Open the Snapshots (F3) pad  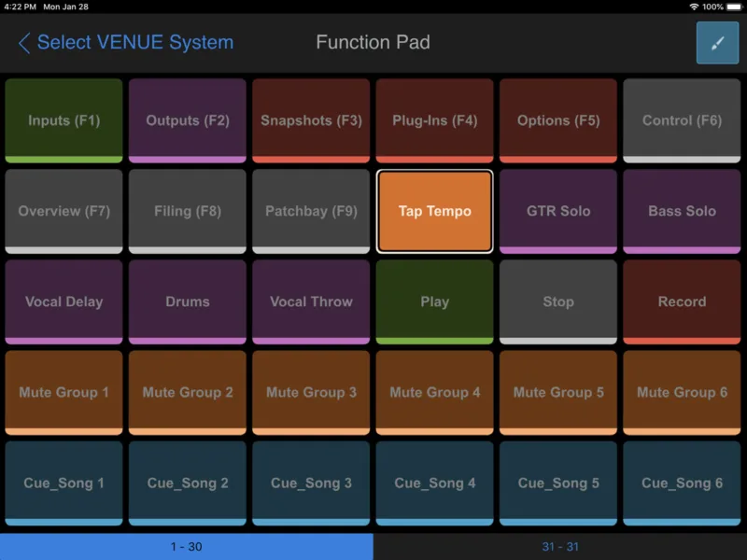[x=311, y=120]
